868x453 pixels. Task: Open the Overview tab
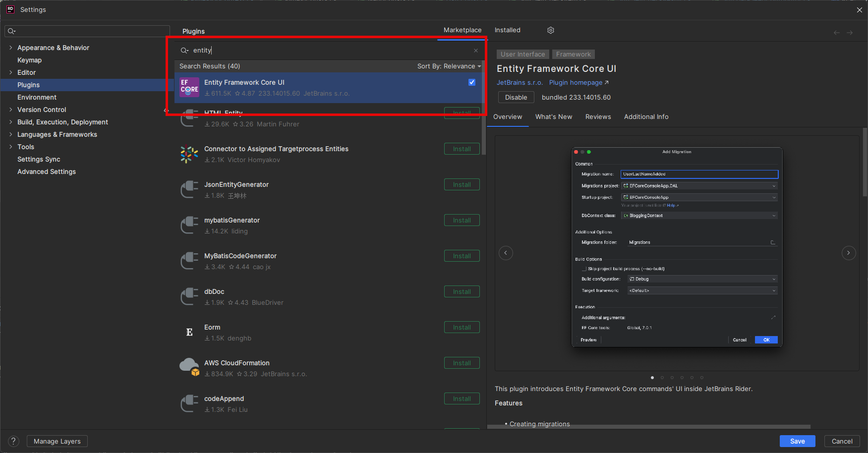[508, 117]
